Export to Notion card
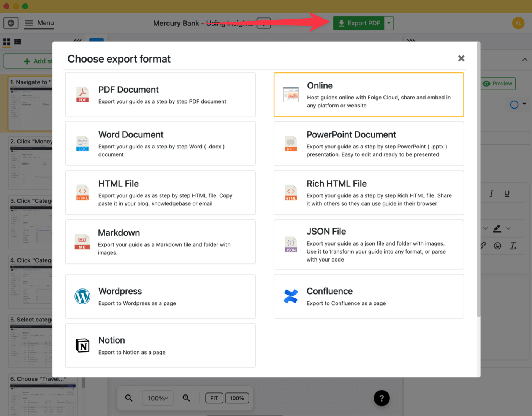 [160, 345]
